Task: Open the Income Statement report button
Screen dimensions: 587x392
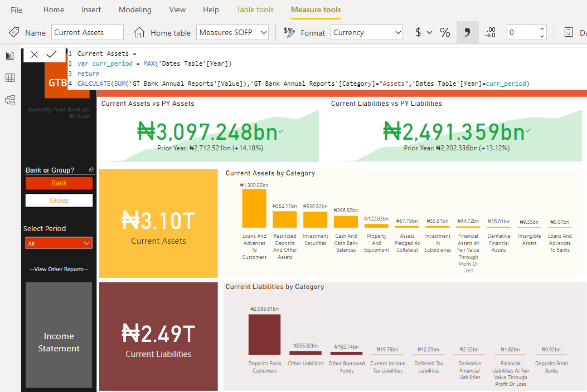Action: coord(59,335)
